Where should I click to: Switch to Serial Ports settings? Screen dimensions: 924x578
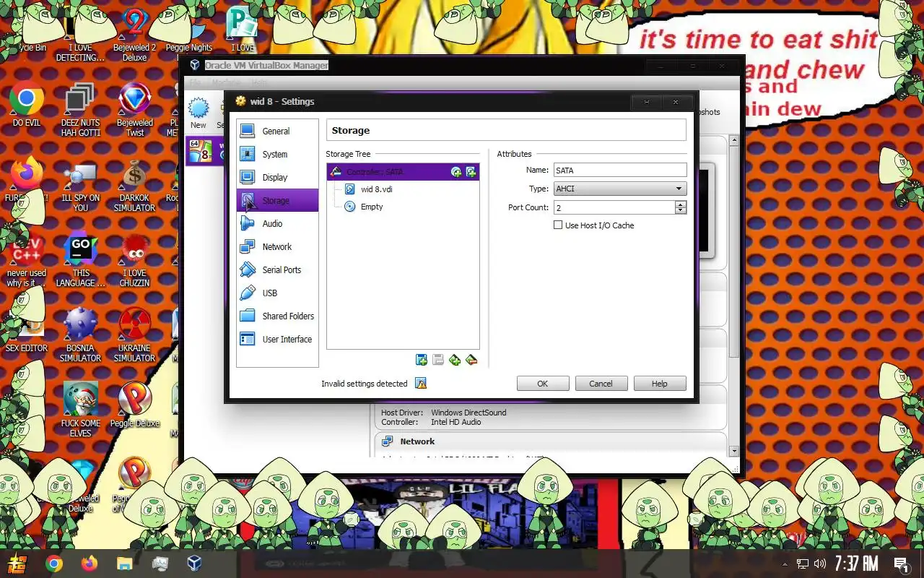click(277, 269)
